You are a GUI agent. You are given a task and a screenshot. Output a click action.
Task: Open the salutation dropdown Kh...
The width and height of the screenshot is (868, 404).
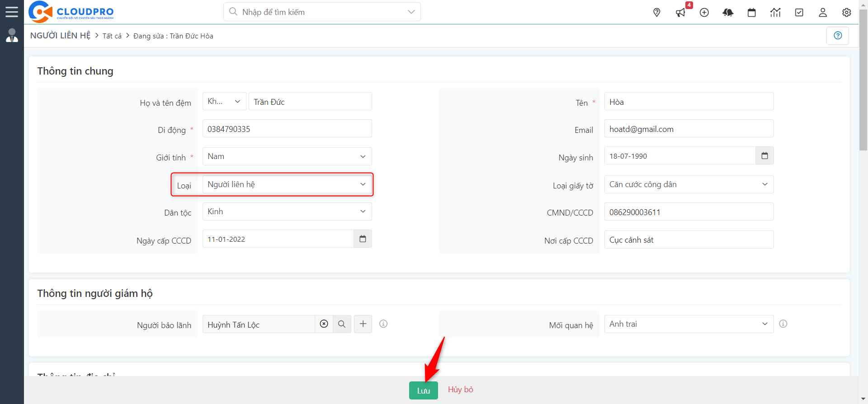click(224, 101)
